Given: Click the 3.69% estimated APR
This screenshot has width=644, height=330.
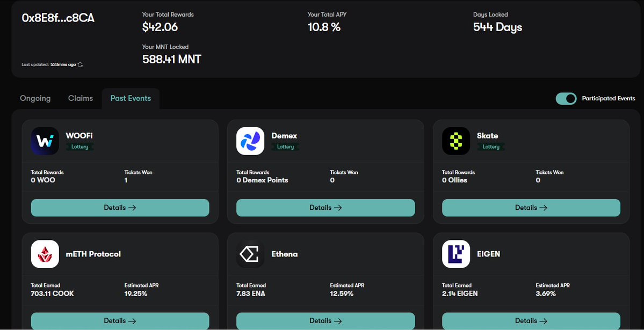Looking at the screenshot, I should coord(546,294).
